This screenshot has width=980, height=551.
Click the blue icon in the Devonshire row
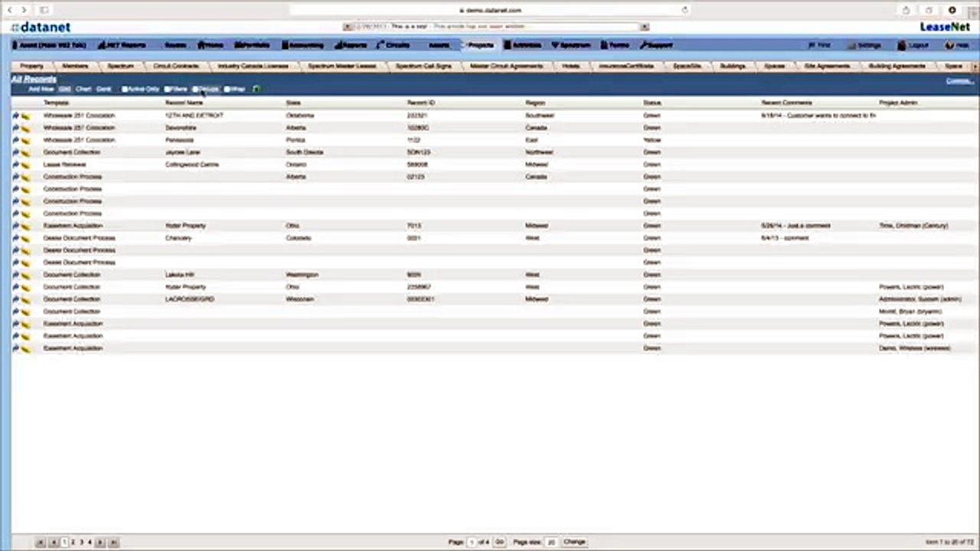(x=15, y=128)
